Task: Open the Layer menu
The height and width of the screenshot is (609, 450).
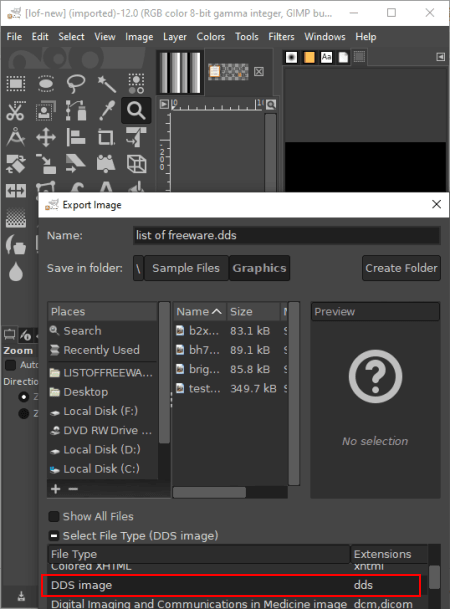Action: (175, 37)
